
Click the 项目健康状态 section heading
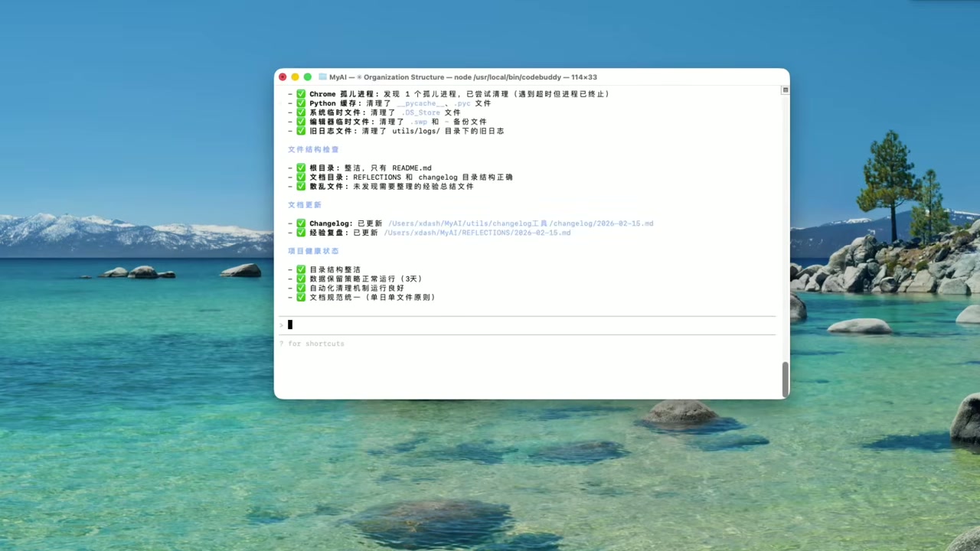coord(313,251)
